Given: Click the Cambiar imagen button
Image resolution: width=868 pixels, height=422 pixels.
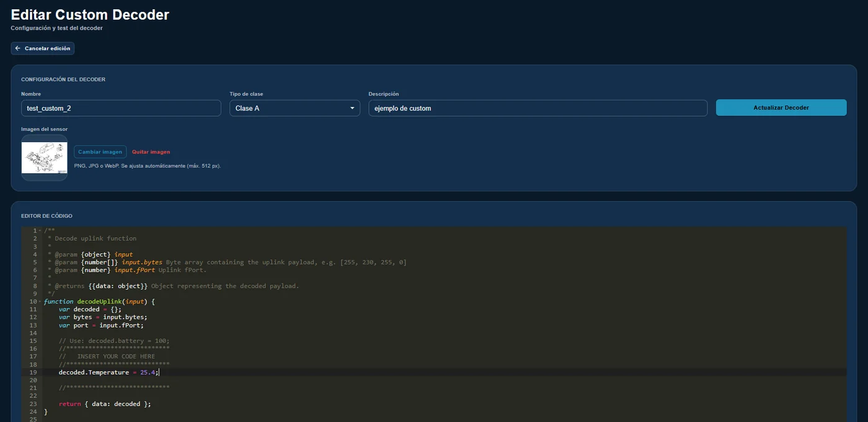Looking at the screenshot, I should pyautogui.click(x=100, y=151).
